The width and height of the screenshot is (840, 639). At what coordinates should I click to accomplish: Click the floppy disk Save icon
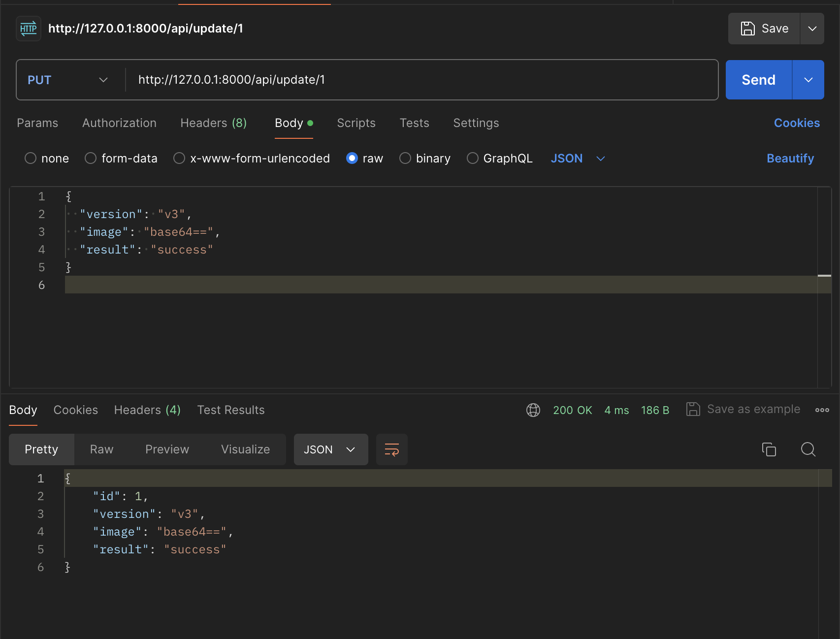pos(747,29)
